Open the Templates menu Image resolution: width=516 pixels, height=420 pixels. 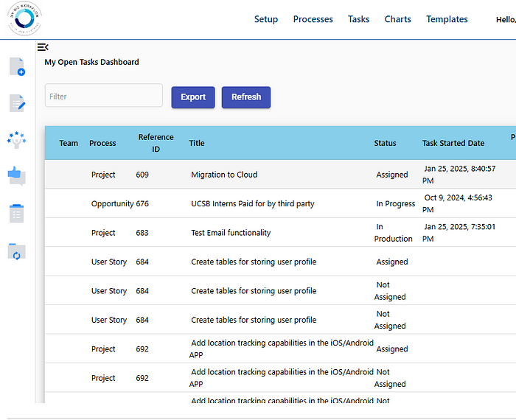[447, 19]
